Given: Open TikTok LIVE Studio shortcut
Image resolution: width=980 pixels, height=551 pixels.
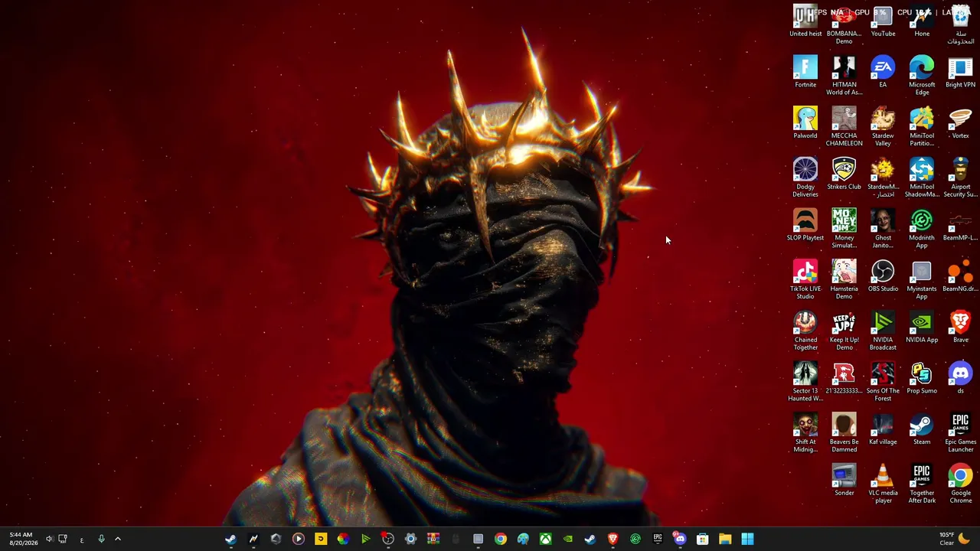Looking at the screenshot, I should tap(805, 280).
